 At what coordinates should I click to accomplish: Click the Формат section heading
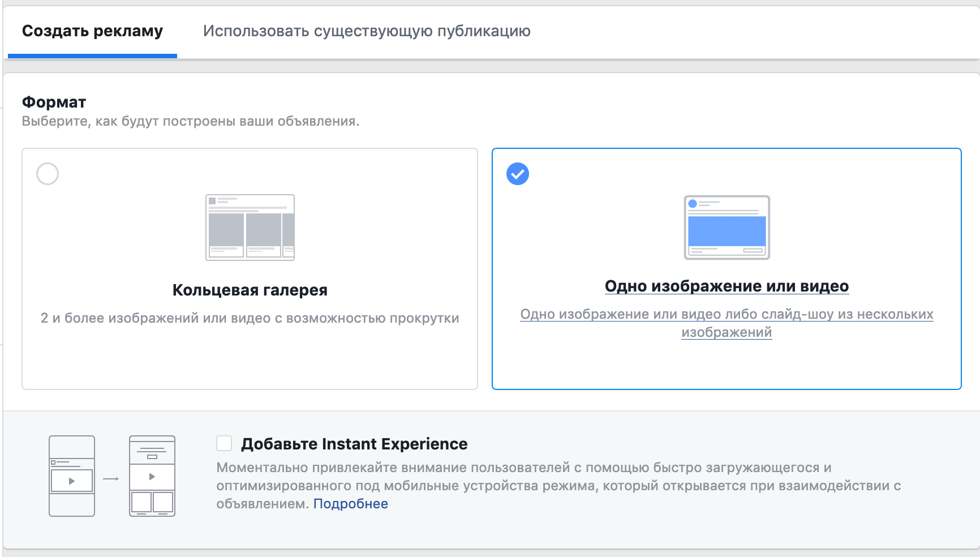pos(54,102)
